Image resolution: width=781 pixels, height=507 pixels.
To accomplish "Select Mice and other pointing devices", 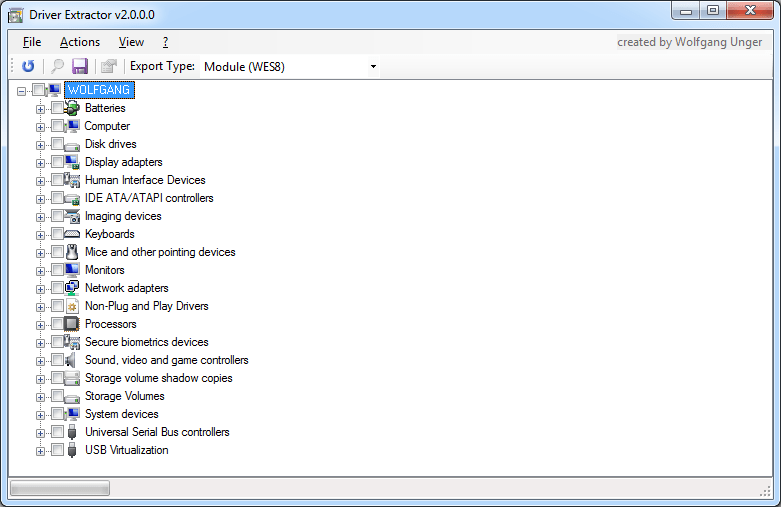I will coord(160,252).
